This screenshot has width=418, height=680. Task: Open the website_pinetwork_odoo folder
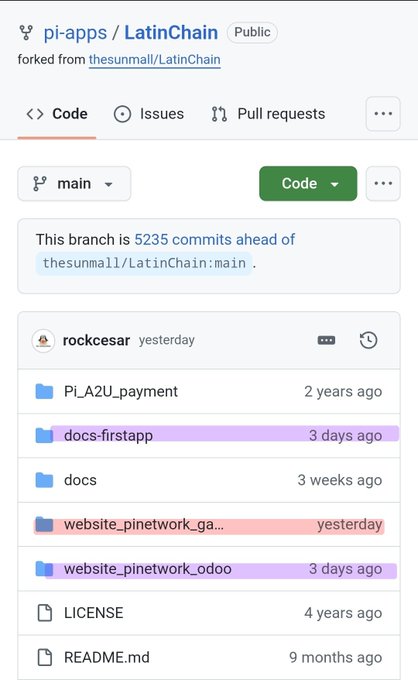148,569
